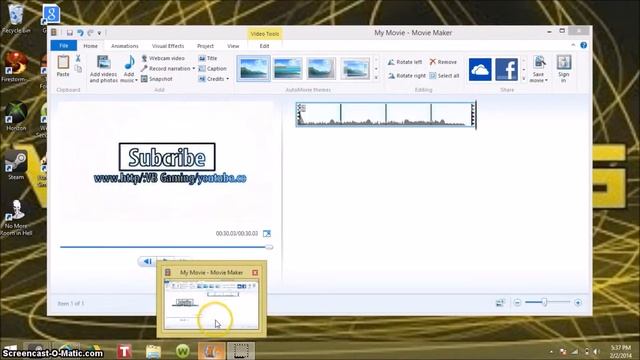The width and height of the screenshot is (640, 360).
Task: Click the Movie Maker Help icon
Action: [x=584, y=45]
